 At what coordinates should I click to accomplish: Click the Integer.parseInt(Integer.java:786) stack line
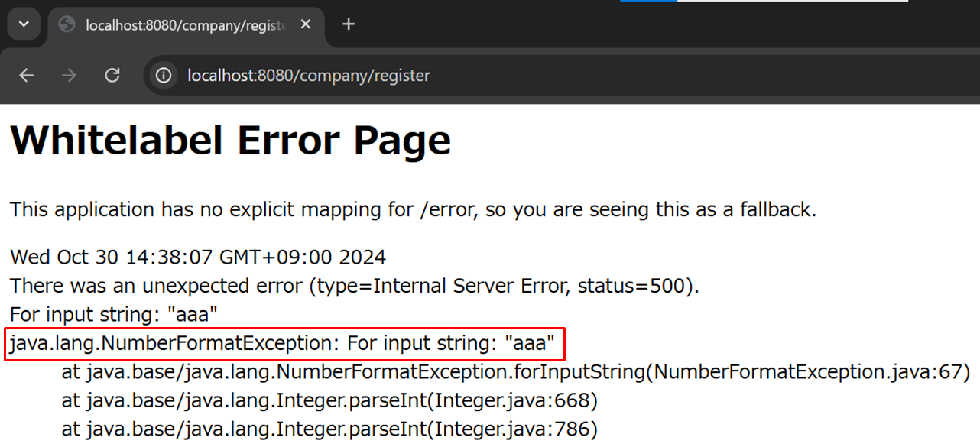pos(329,429)
